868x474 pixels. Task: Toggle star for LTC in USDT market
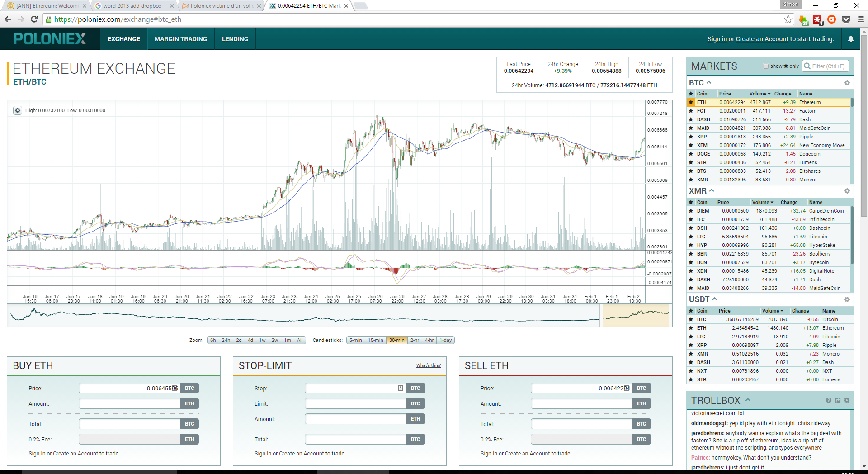click(x=691, y=337)
